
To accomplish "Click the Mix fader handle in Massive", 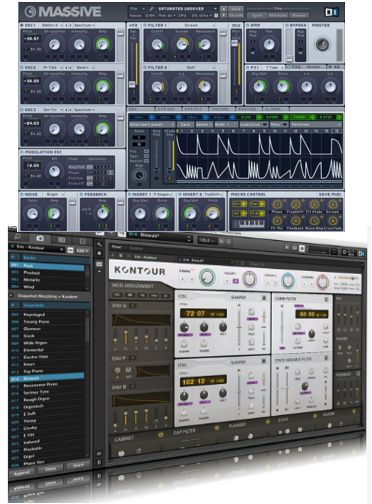I will coord(235,43).
